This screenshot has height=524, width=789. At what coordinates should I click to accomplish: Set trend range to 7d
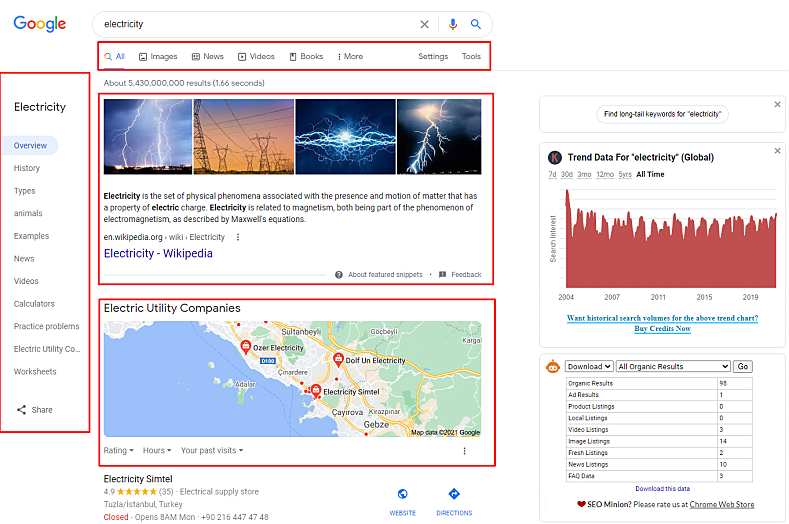[x=552, y=175]
